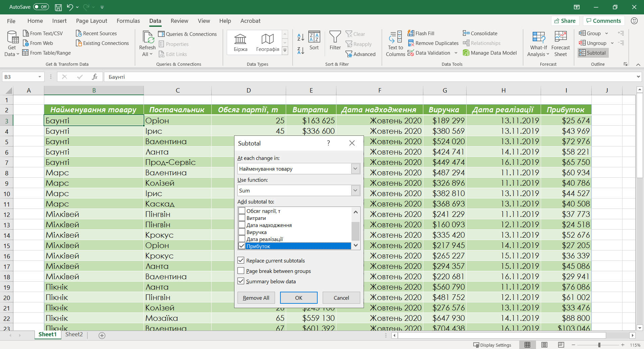Click the Remove Duplicates icon

click(x=411, y=43)
